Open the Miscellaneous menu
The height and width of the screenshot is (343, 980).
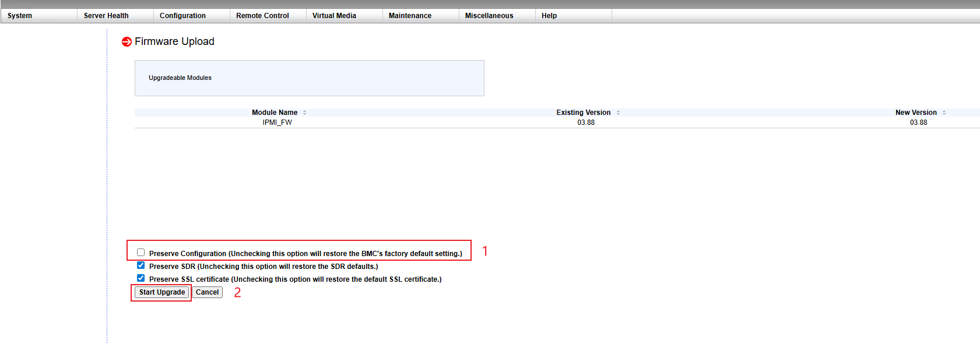coord(489,16)
